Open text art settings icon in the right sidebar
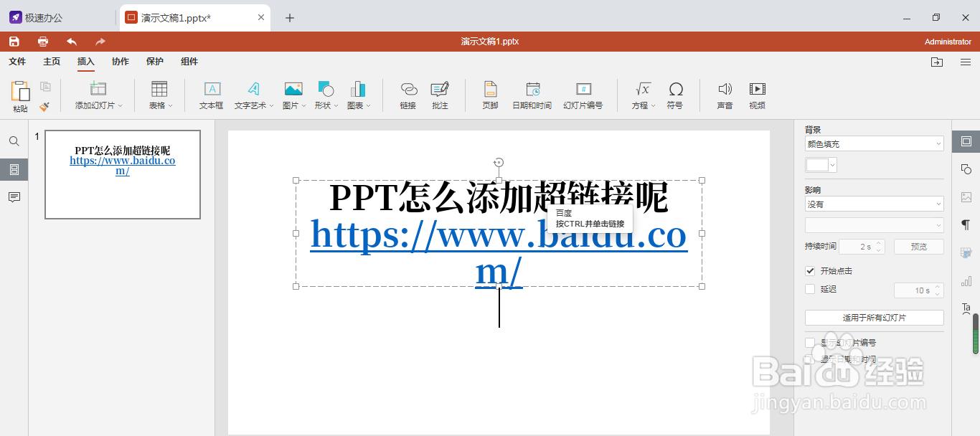The height and width of the screenshot is (436, 980). tap(966, 308)
